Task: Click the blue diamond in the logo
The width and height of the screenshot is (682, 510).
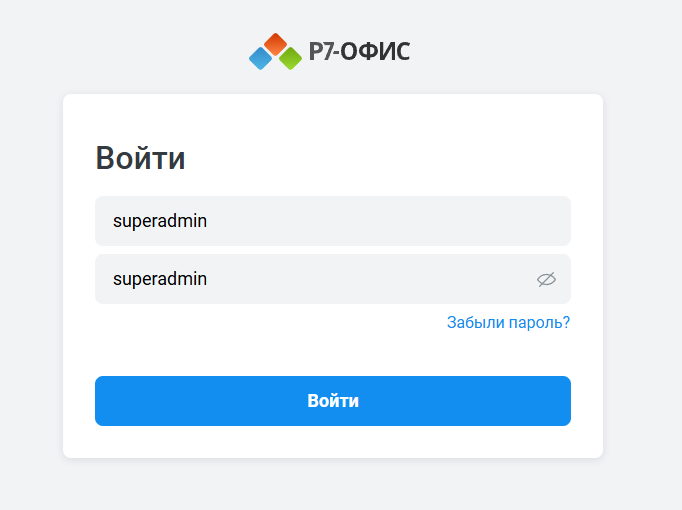Action: pos(261,59)
